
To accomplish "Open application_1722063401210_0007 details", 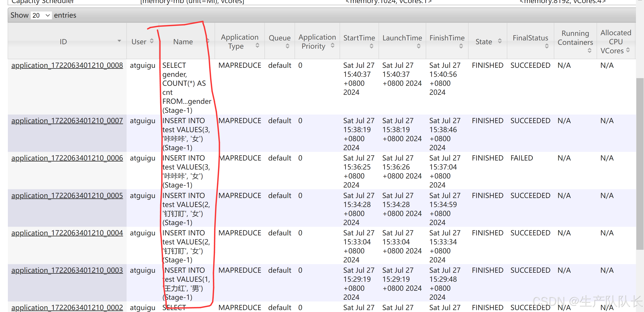I will 67,121.
